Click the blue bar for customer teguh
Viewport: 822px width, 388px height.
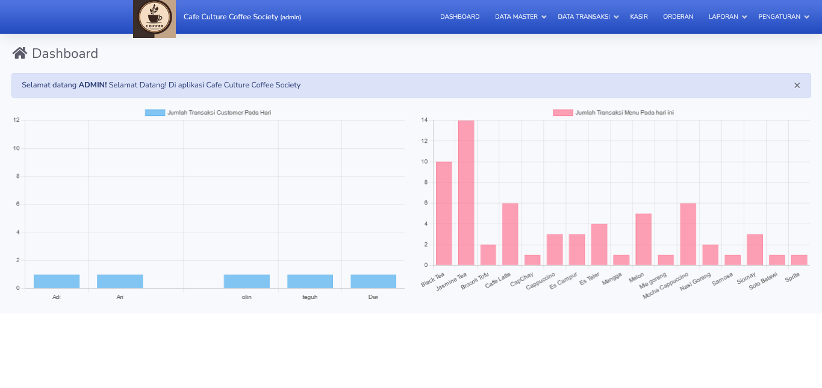click(310, 282)
